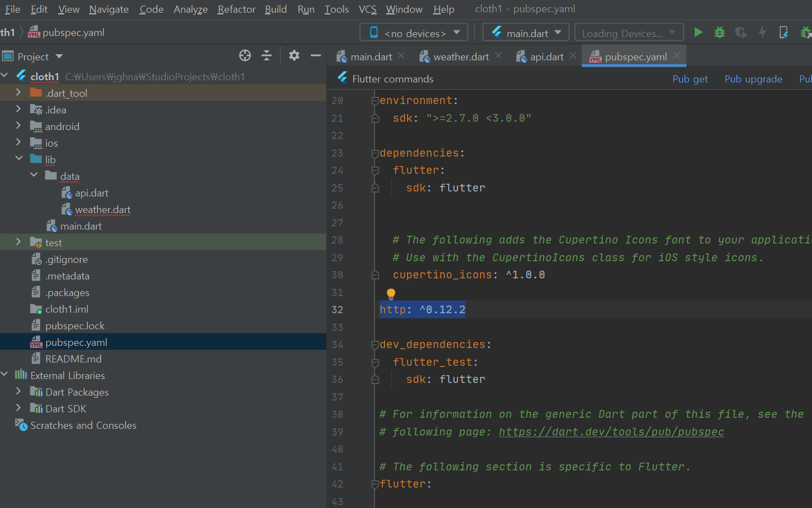This screenshot has width=812, height=508.
Task: Select api.dart in the project tree
Action: tap(91, 193)
